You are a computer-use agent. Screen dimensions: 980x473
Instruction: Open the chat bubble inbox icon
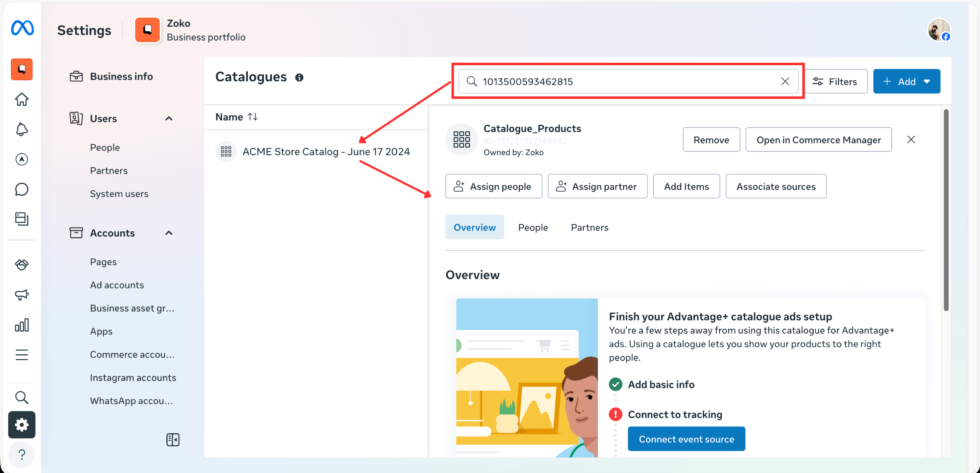pos(22,189)
